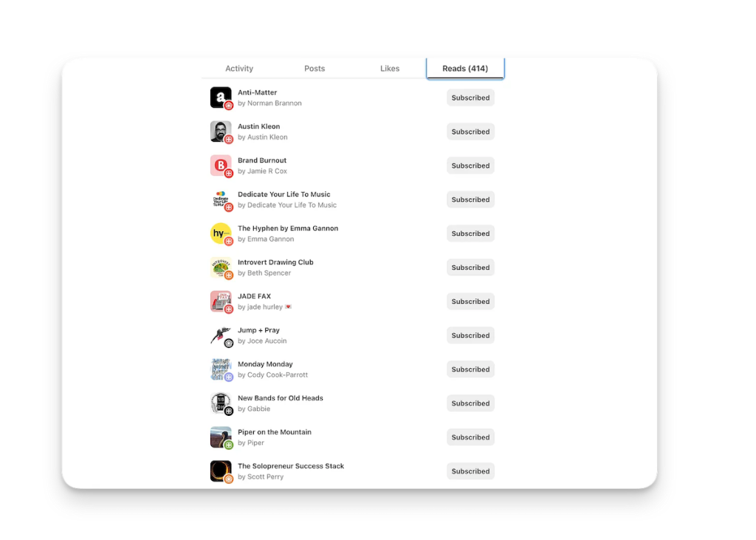
Task: Go to the Likes tab
Action: 390,69
